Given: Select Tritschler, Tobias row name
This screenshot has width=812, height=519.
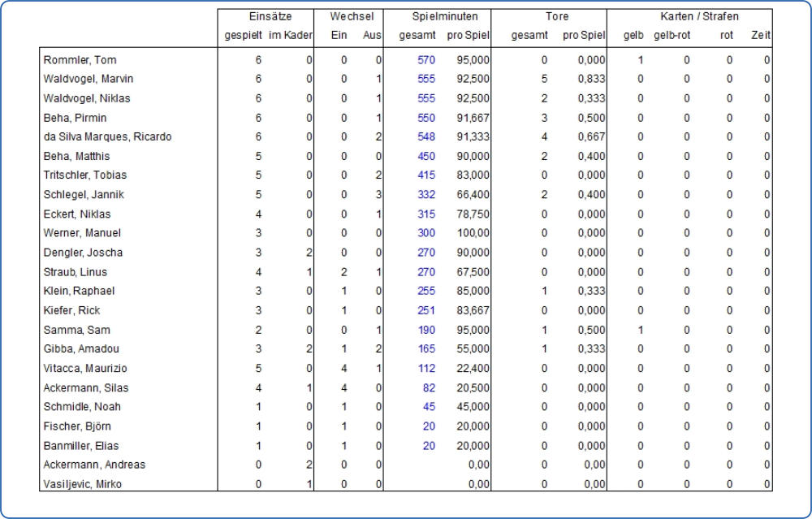Looking at the screenshot, I should (x=85, y=175).
